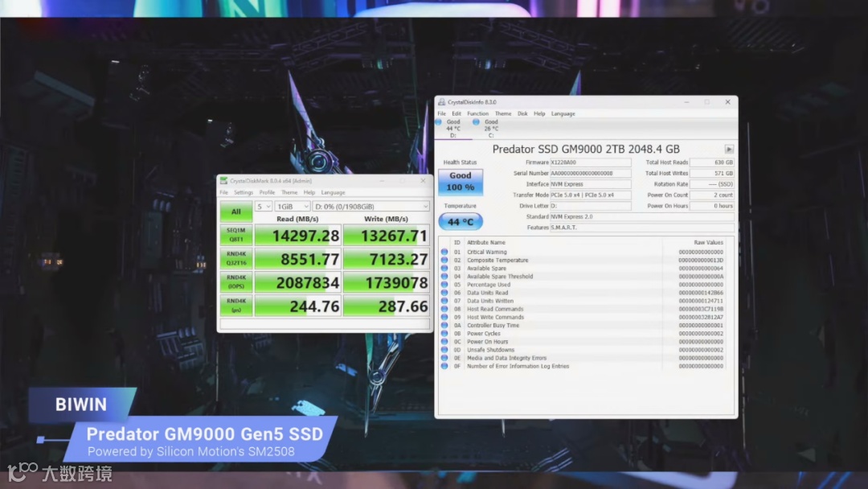Viewport: 868px width, 489px height.
Task: Click the Firmware field X1220A00
Action: 590,162
